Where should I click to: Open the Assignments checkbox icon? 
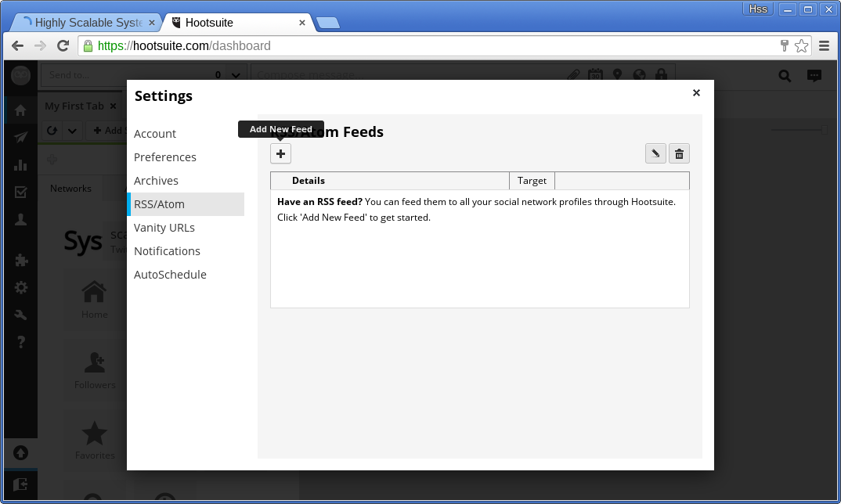[20, 192]
